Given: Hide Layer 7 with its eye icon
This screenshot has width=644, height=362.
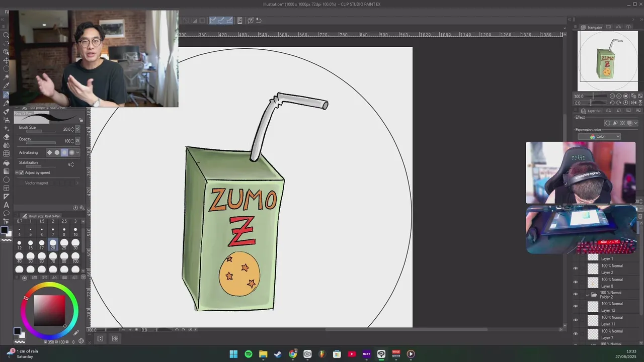Looking at the screenshot, I should click(576, 334).
